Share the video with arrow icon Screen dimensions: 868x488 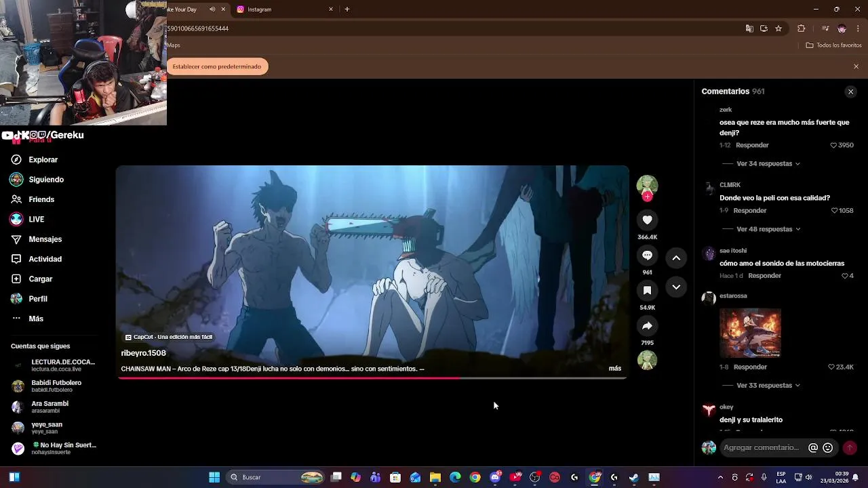pyautogui.click(x=647, y=326)
